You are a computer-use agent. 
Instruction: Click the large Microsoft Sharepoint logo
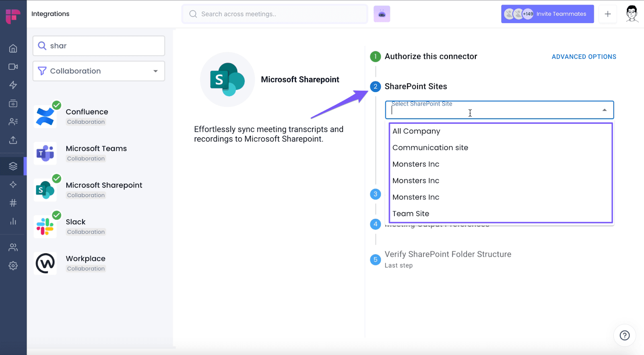(227, 79)
